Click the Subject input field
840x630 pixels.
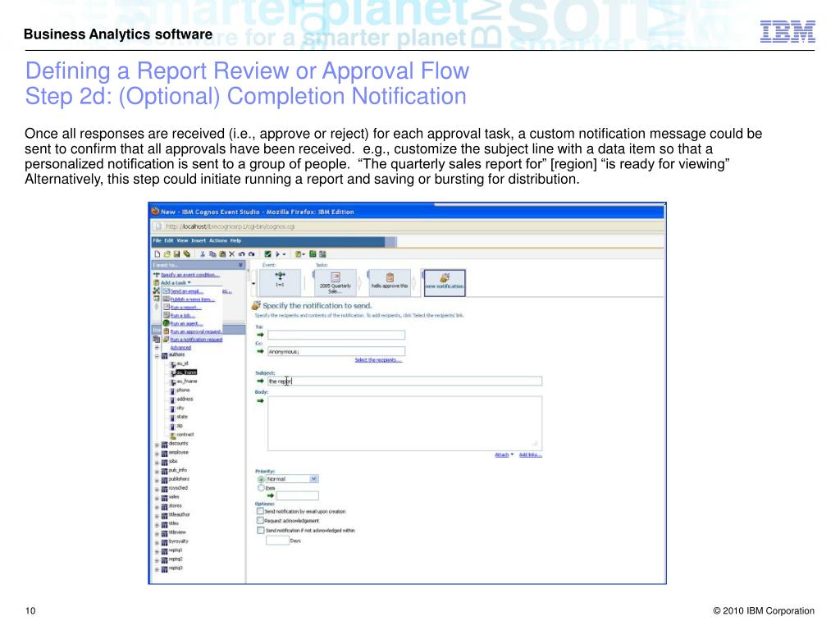click(405, 381)
